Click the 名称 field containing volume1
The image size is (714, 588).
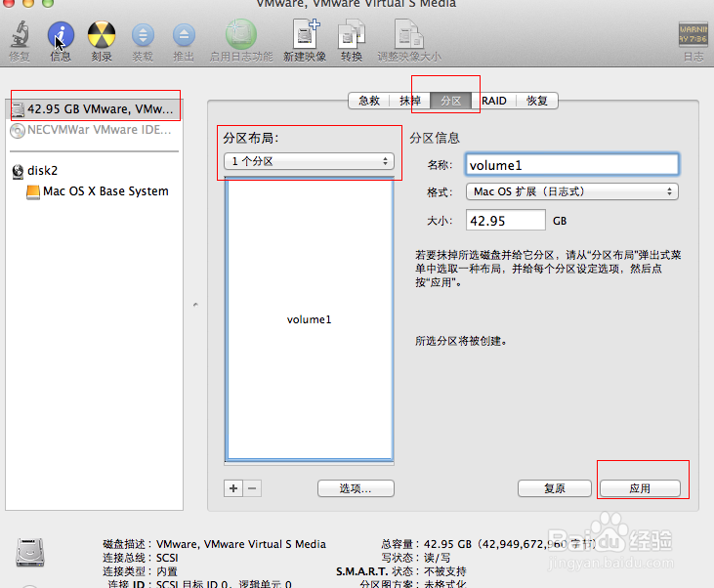[x=572, y=165]
